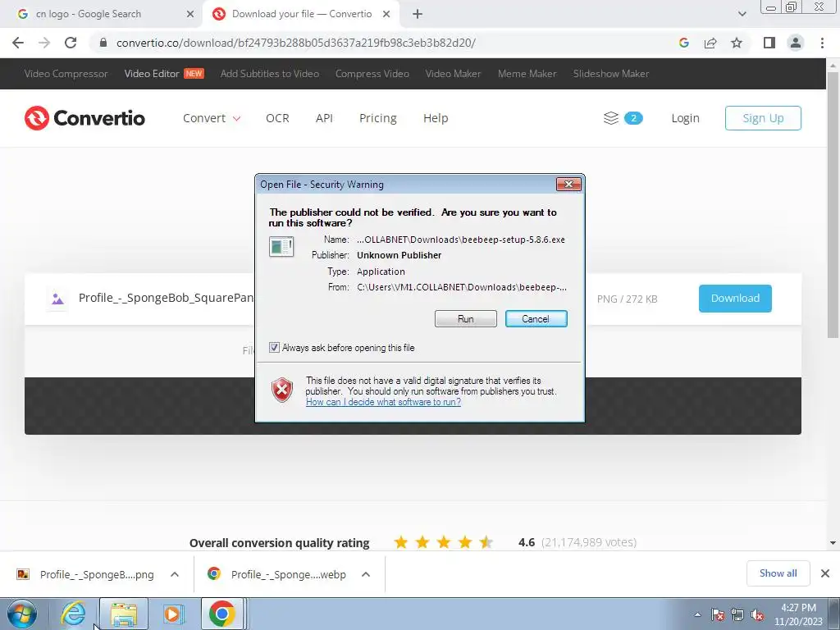
Task: Open the Chrome three-dot menu
Action: (x=822, y=43)
